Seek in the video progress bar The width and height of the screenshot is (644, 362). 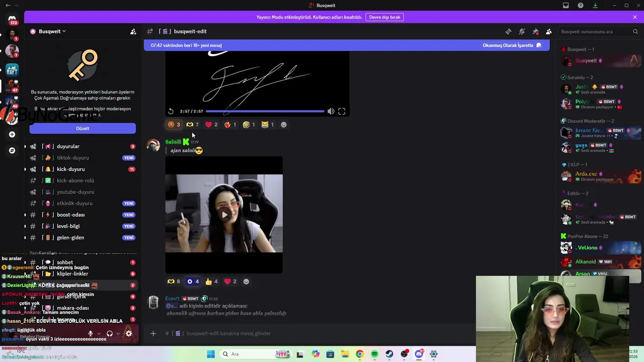click(x=265, y=111)
